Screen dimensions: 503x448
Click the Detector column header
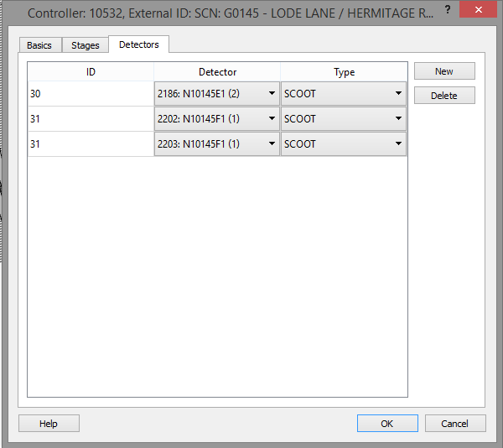[217, 72]
